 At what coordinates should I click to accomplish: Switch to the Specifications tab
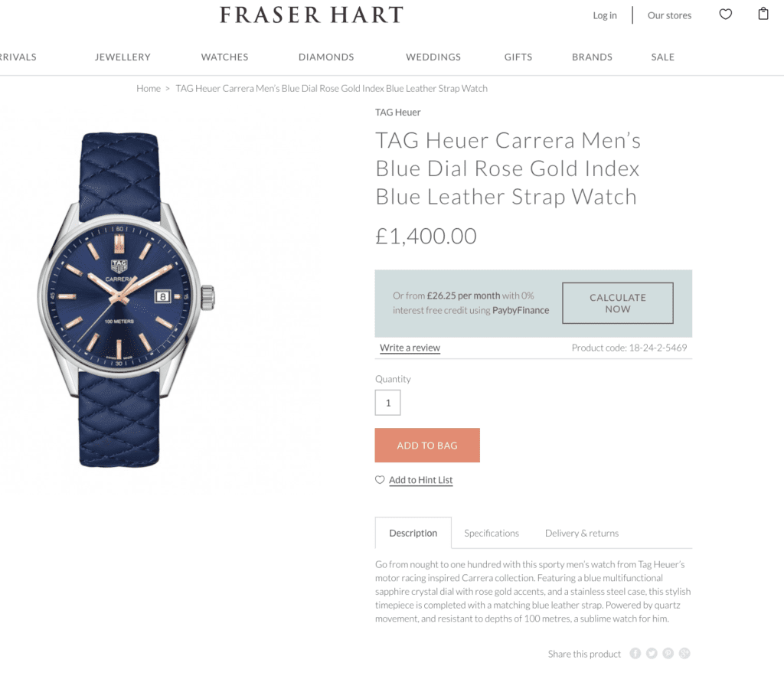pyautogui.click(x=492, y=533)
